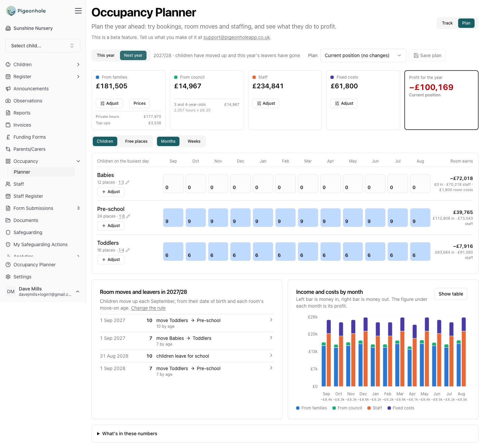484x448 pixels.
Task: Click the Occupancy Planner help icon
Action: 8,265
